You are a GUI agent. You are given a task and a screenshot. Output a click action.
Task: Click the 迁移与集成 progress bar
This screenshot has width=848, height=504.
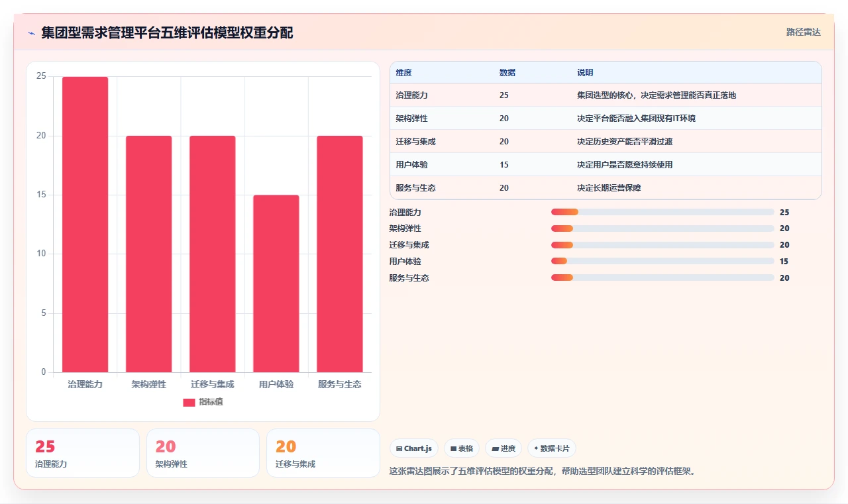[x=662, y=245]
